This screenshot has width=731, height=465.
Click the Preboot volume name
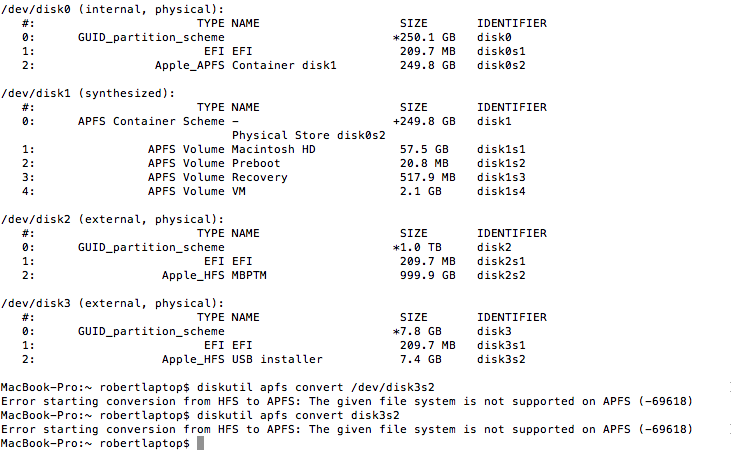click(256, 163)
